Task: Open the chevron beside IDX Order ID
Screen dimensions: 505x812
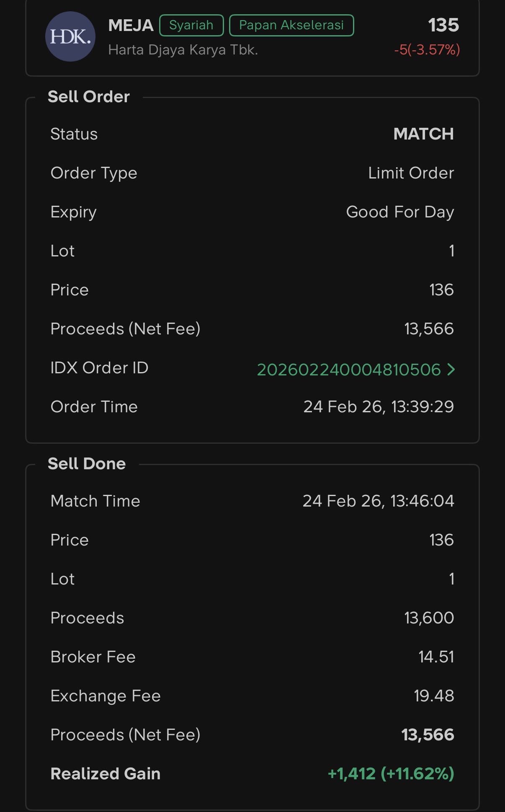Action: point(451,369)
